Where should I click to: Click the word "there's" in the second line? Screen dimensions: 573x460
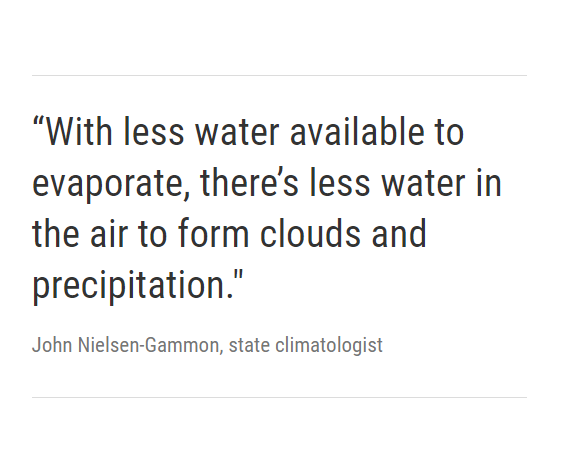tap(250, 182)
